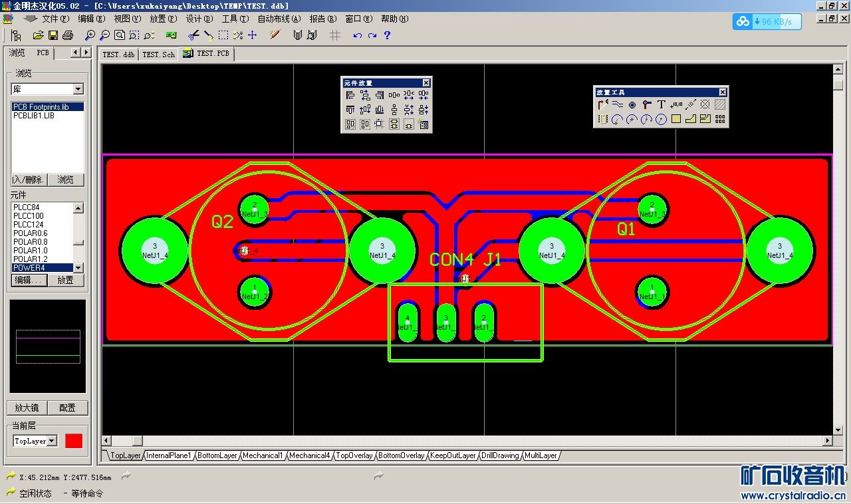
Task: Open a file with the folder toolbar icon
Action: 38,35
